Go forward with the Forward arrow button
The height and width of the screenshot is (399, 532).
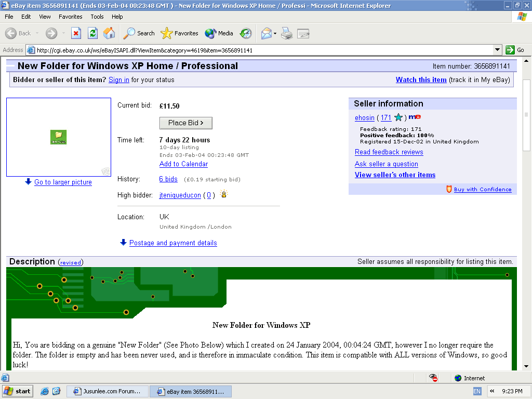click(x=51, y=33)
